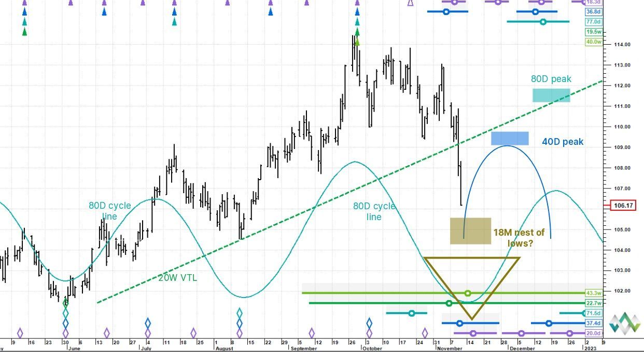644x352 pixels.
Task: Click the purple triangle peak marker above late October
Action: pos(357,3)
